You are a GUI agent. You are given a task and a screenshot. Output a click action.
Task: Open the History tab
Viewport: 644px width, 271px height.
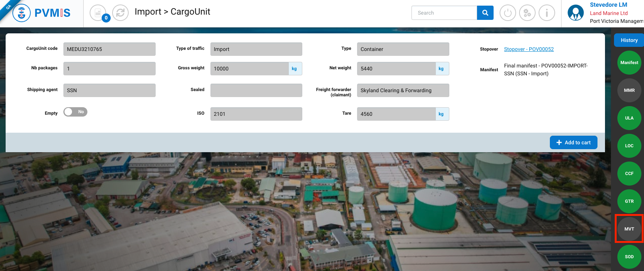(629, 40)
